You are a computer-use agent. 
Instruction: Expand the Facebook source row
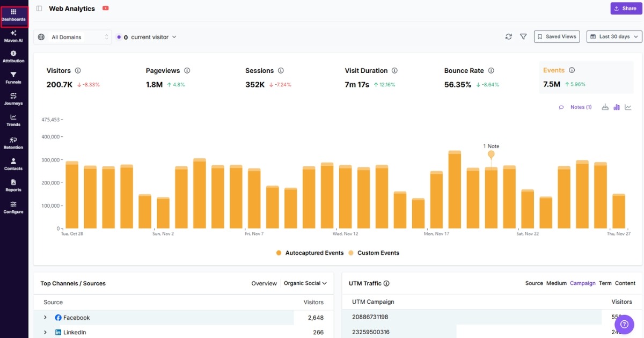(x=45, y=317)
